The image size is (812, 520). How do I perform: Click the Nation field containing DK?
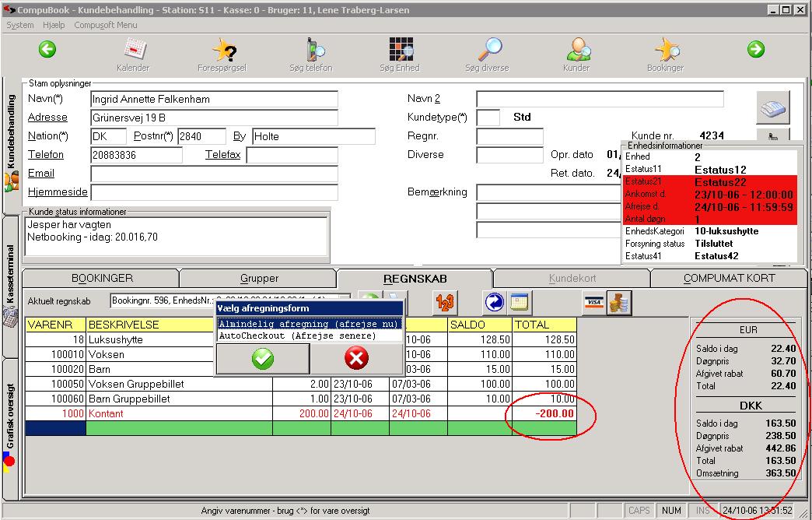(x=108, y=136)
